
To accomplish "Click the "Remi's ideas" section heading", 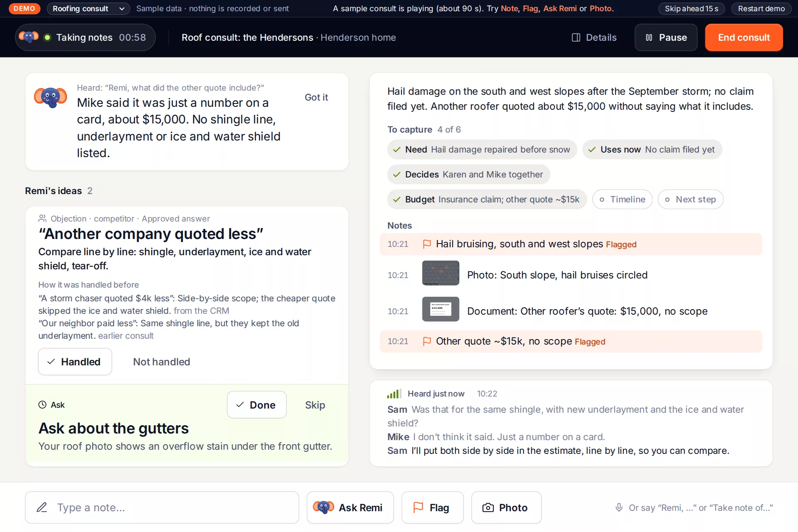I will [53, 191].
